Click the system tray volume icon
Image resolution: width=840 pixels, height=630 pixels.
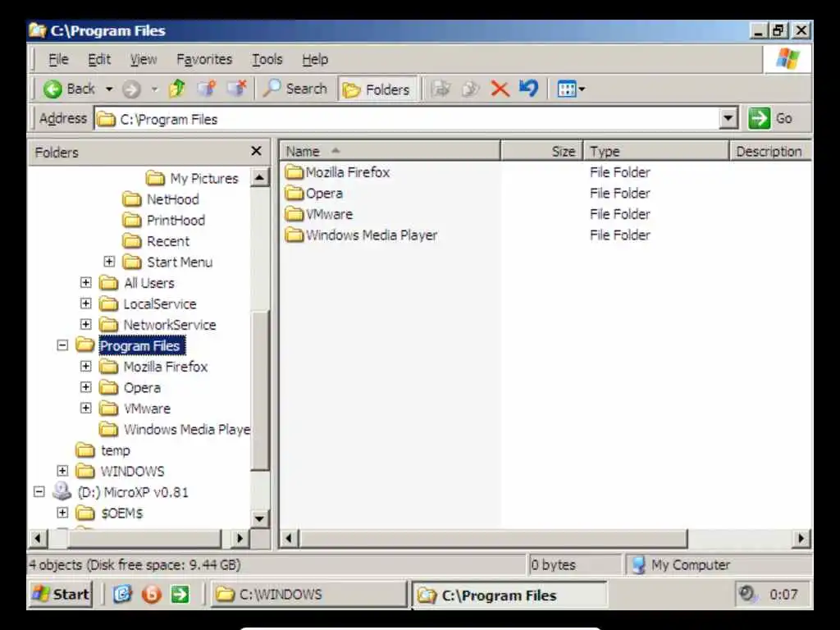[747, 594]
